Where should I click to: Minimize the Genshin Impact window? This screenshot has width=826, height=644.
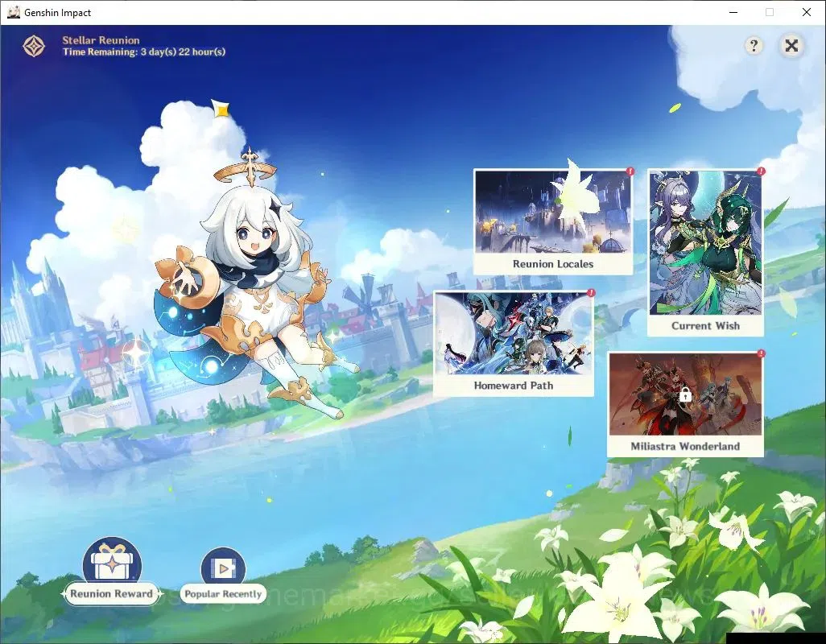[733, 12]
